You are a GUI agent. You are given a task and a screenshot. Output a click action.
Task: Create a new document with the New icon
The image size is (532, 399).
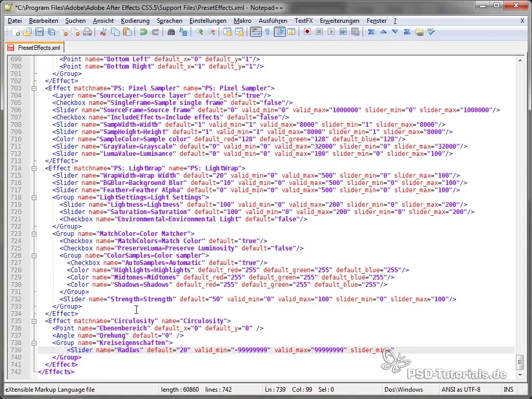(x=16, y=32)
